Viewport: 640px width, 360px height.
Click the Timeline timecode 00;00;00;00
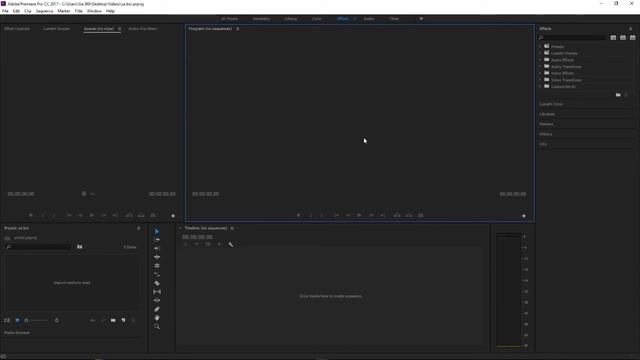[x=197, y=237]
